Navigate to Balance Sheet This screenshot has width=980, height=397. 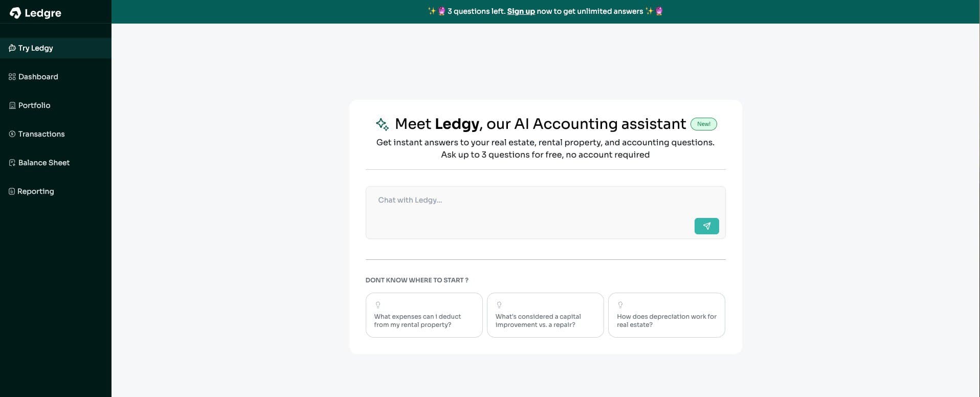click(43, 163)
